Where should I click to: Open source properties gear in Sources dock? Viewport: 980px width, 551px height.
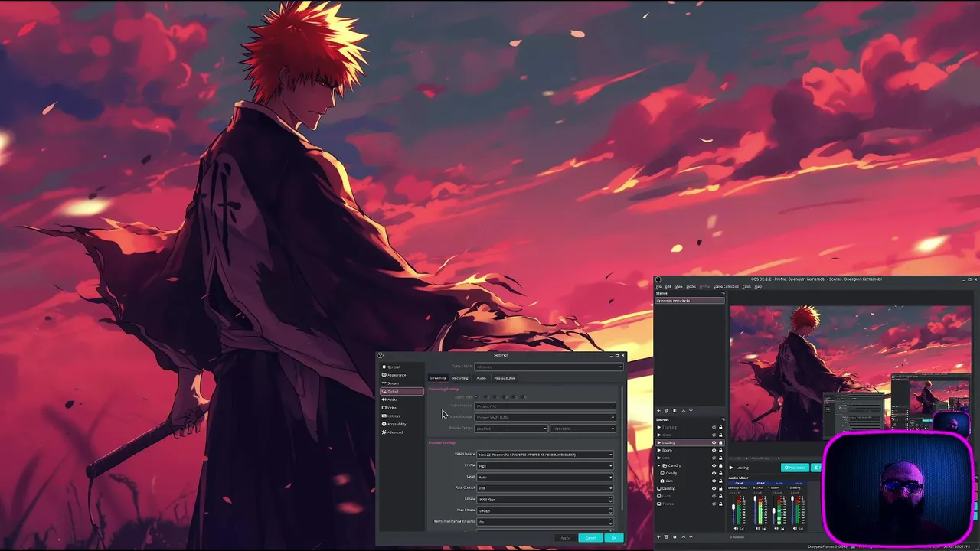pyautogui.click(x=675, y=537)
